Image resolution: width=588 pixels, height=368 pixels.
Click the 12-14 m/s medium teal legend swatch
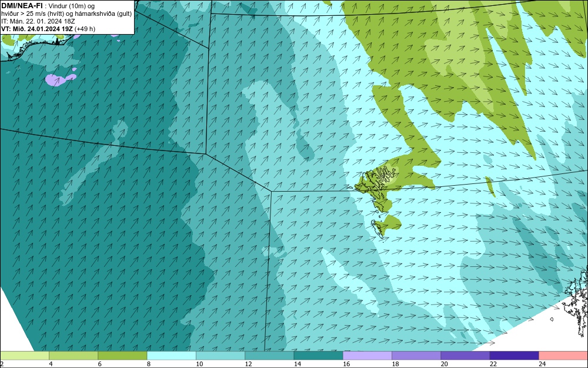[269, 355]
